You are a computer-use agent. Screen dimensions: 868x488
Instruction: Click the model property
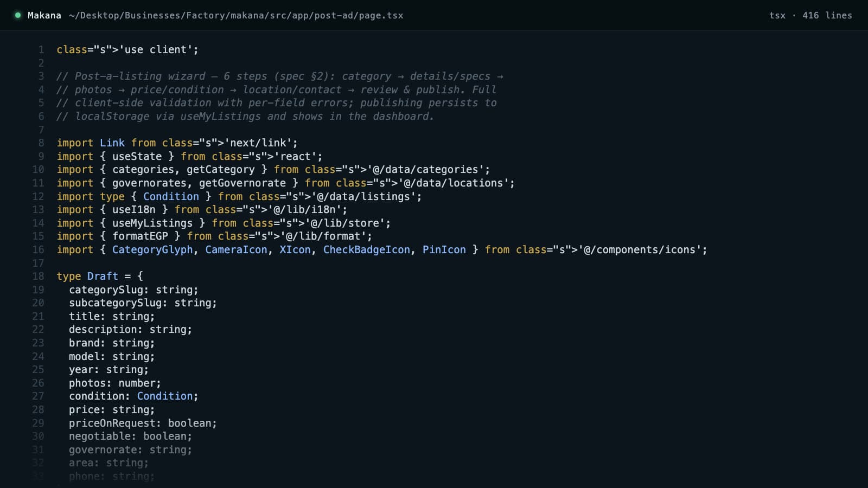[x=85, y=356]
